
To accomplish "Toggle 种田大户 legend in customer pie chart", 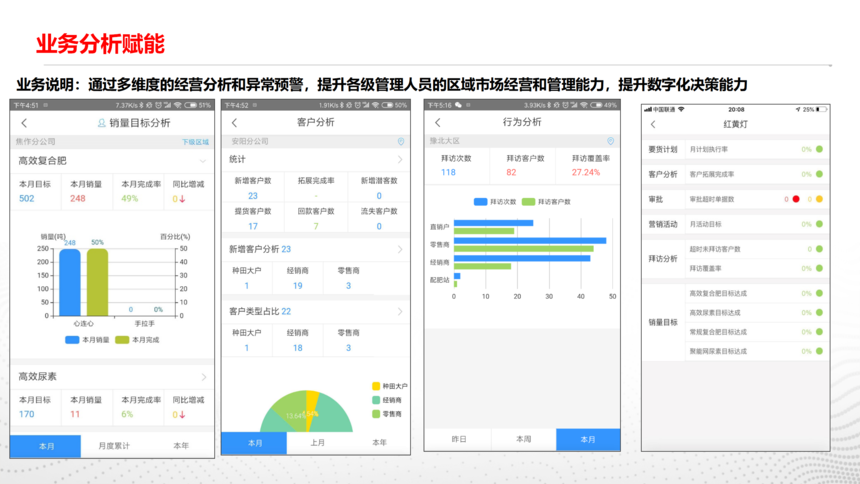I will pos(389,386).
